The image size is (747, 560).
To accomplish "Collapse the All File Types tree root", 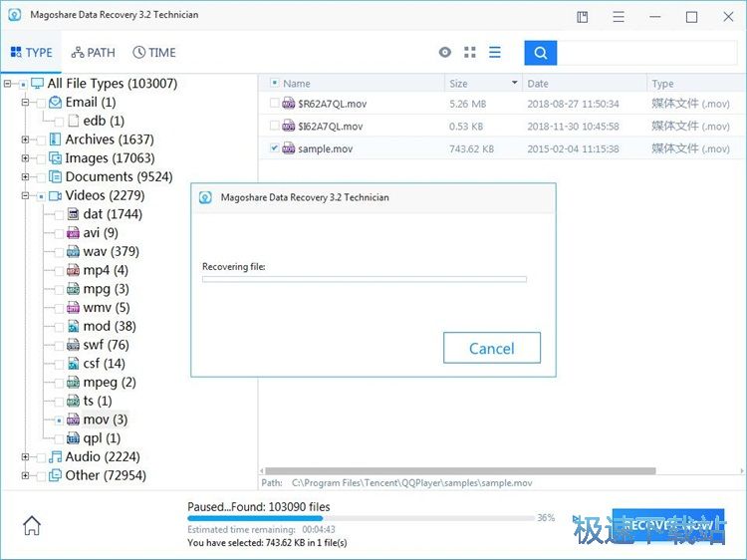I will click(x=7, y=84).
